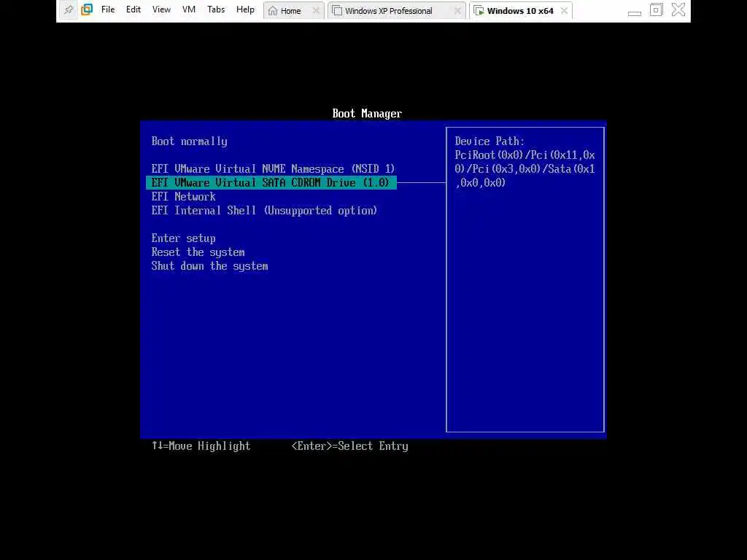747x560 pixels.
Task: Choose Shut down the system option
Action: tap(209, 265)
